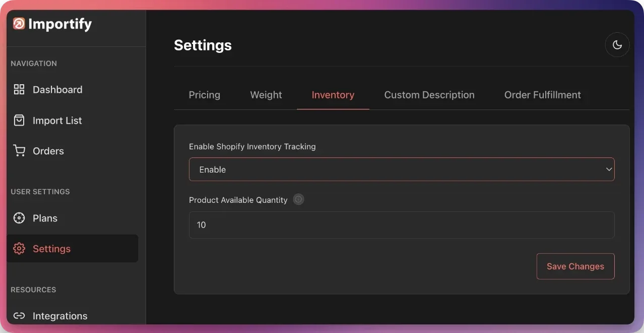Click the Enable Shopify Inventory Tracking label
Image resolution: width=644 pixels, height=333 pixels.
click(252, 146)
